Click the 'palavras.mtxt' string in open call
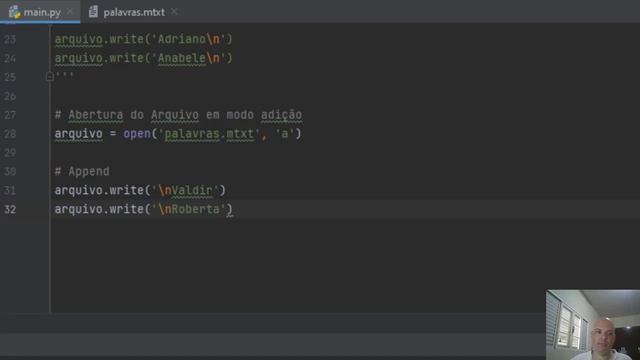 [209, 134]
